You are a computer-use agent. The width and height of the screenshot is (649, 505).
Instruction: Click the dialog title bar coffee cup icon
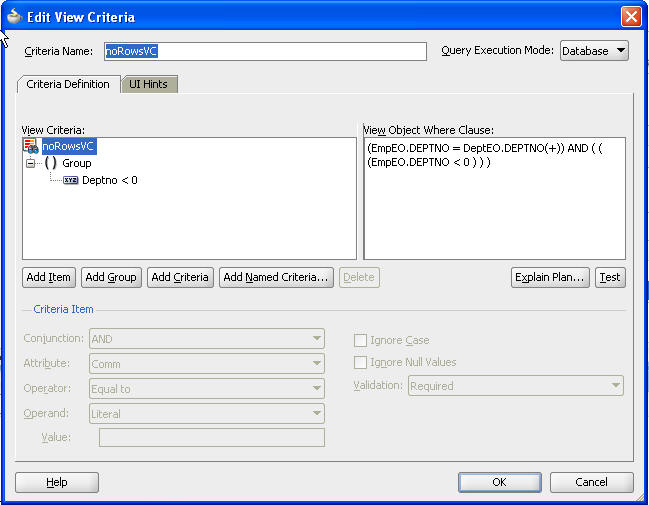(x=14, y=17)
